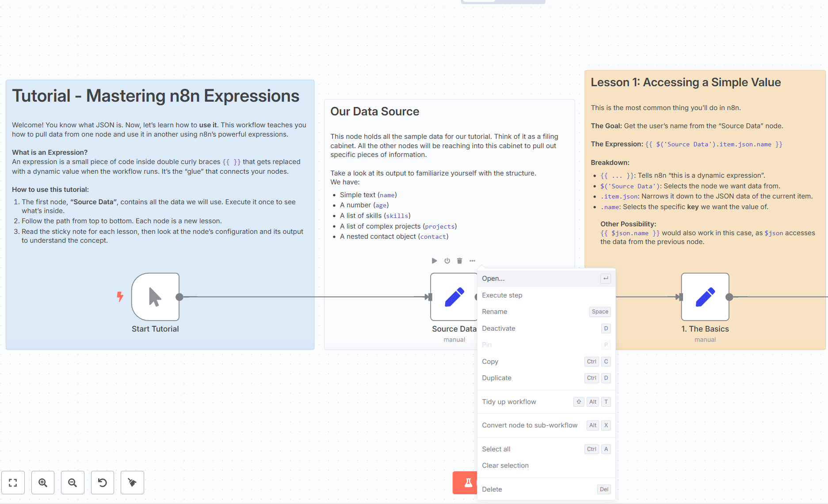Screen dimensions: 828x504
Task: Deactivate Source Data via power icon
Action: pos(447,261)
